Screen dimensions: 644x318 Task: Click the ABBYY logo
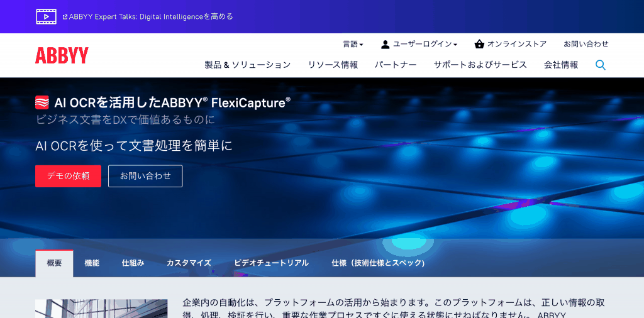pos(62,55)
